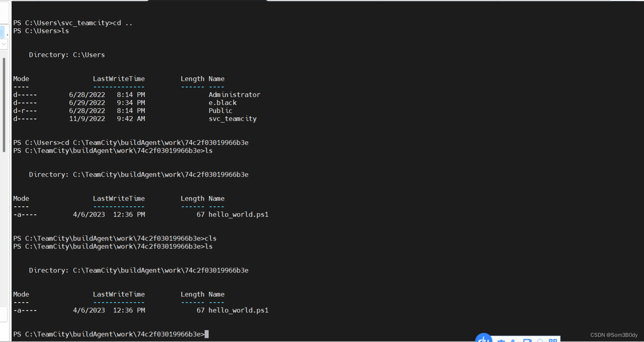Click the 12:36 PM time in the last listing
The width and height of the screenshot is (644, 342).
coord(129,310)
